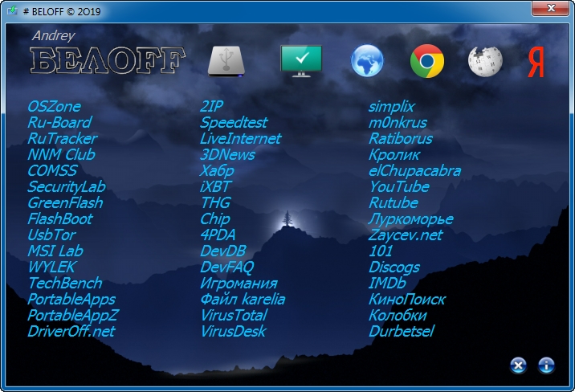575x392 pixels.
Task: Click the BELOFF logo
Action: tap(108, 60)
